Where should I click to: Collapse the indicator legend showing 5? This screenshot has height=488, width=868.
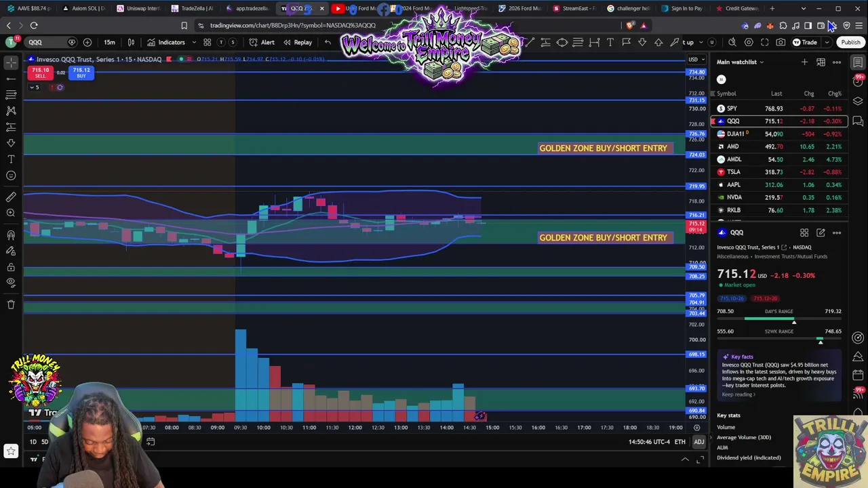coord(35,87)
